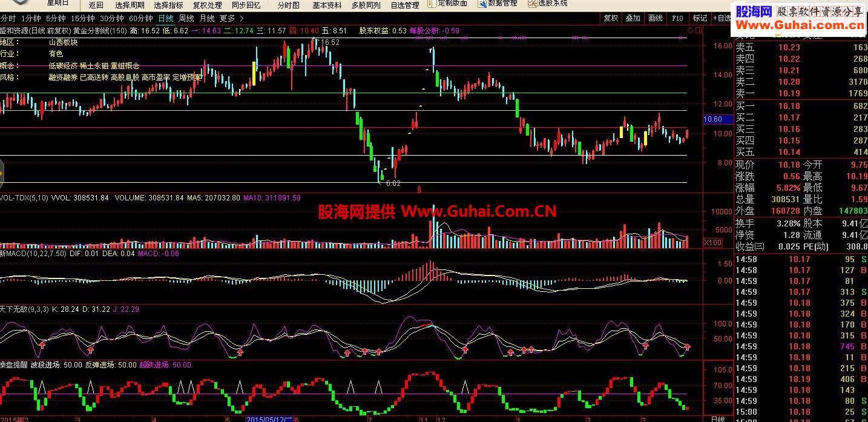Open the 自选管理 watchlist menu

coord(404,5)
